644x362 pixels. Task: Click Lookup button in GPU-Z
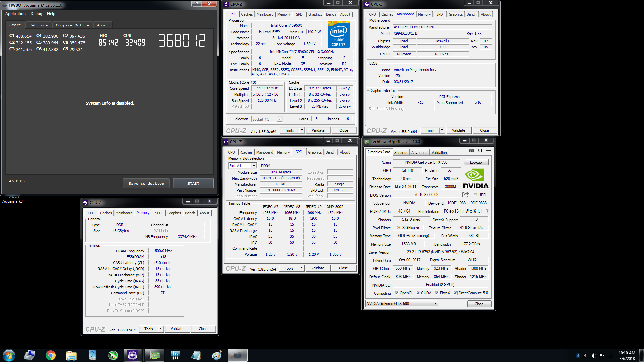(x=476, y=162)
